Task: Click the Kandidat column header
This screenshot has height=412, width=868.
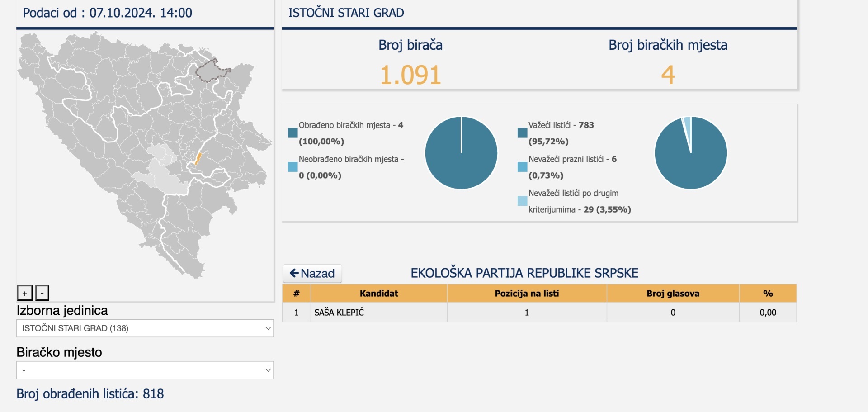Action: click(x=379, y=294)
